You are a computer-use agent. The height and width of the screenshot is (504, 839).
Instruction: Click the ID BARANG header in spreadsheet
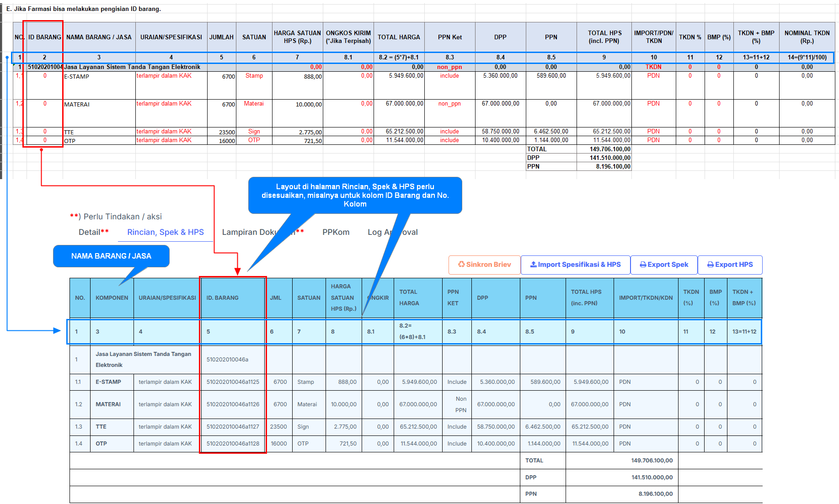pyautogui.click(x=44, y=37)
